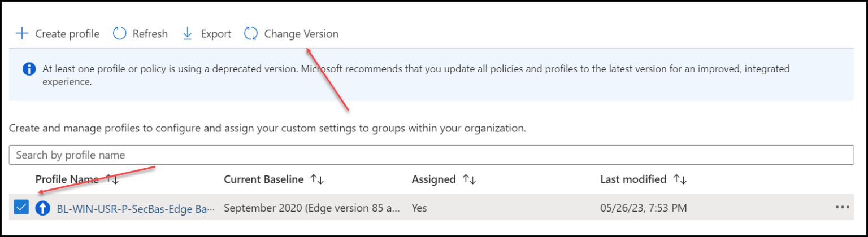Click the Export download arrow icon
The image size is (868, 237).
coord(188,34)
